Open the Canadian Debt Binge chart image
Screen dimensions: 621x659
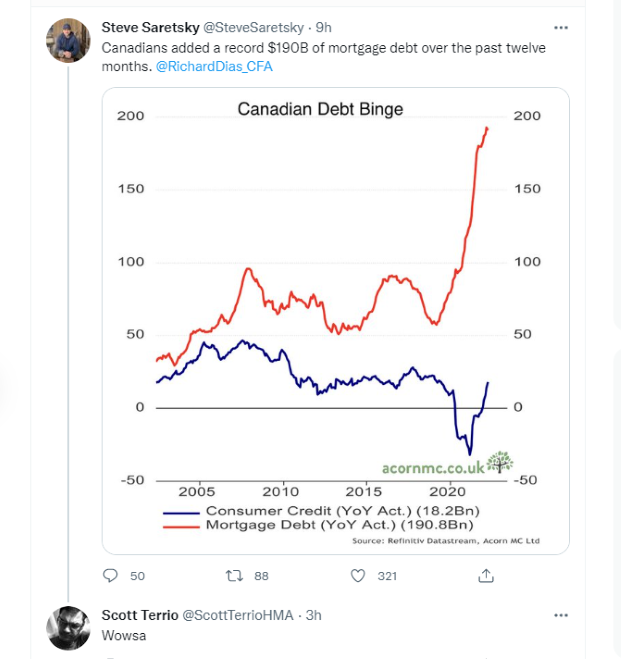tap(336, 321)
